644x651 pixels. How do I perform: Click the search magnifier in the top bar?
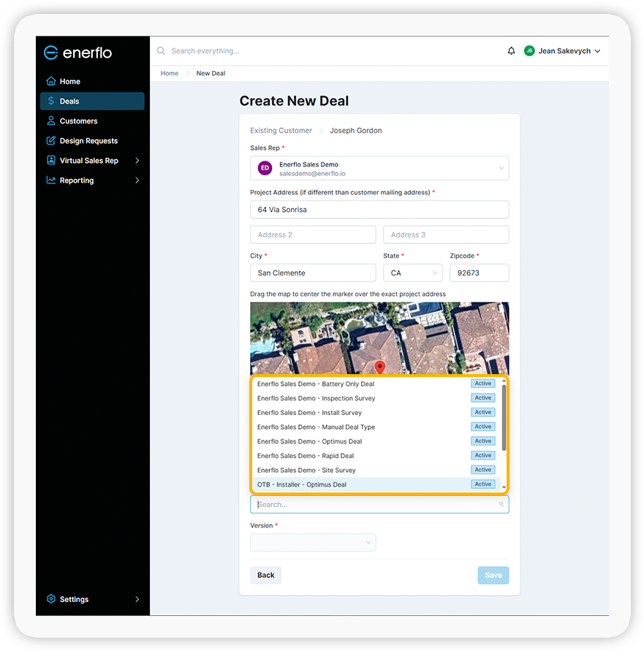(161, 51)
